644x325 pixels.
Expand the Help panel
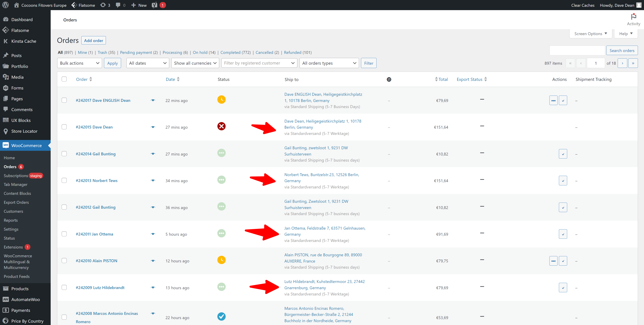point(625,34)
